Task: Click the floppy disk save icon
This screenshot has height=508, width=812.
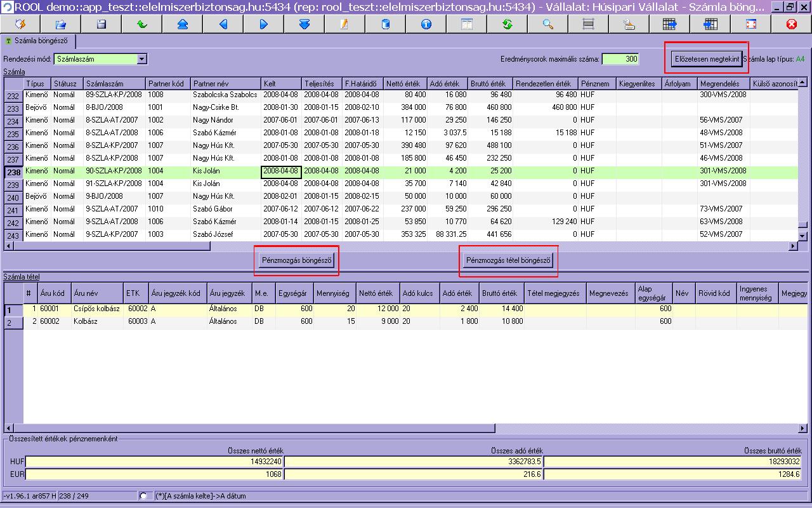Action: 101,24
